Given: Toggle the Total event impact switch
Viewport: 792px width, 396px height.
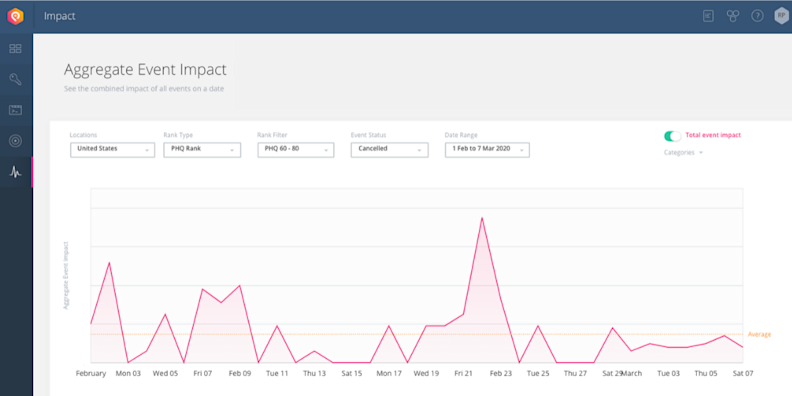Looking at the screenshot, I should pyautogui.click(x=672, y=135).
